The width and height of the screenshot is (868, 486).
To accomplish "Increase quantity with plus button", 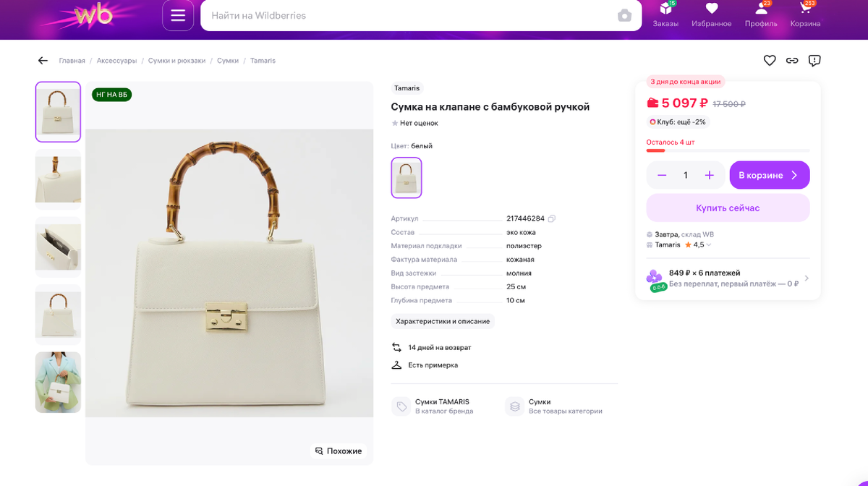I will pyautogui.click(x=710, y=175).
